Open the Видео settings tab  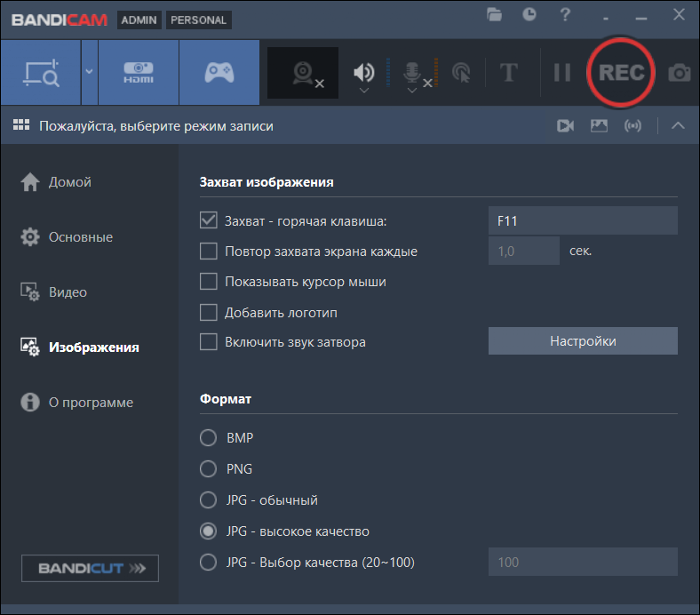(x=68, y=292)
